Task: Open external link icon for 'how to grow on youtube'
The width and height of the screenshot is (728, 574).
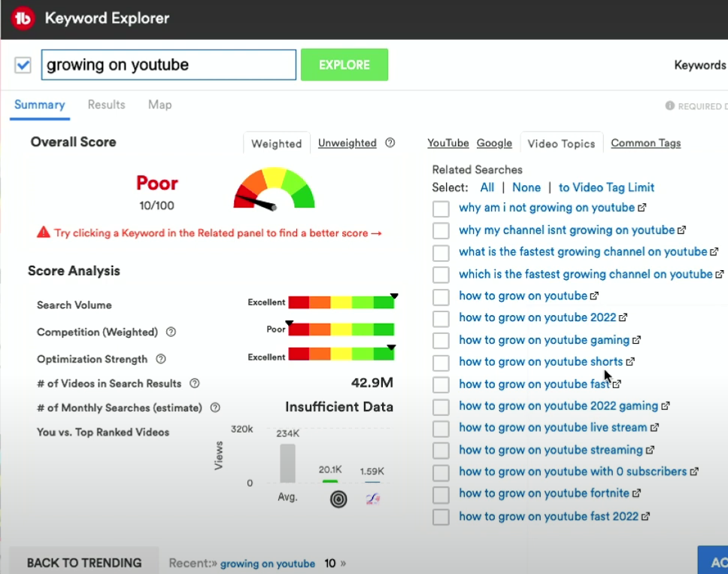Action: pyautogui.click(x=594, y=296)
